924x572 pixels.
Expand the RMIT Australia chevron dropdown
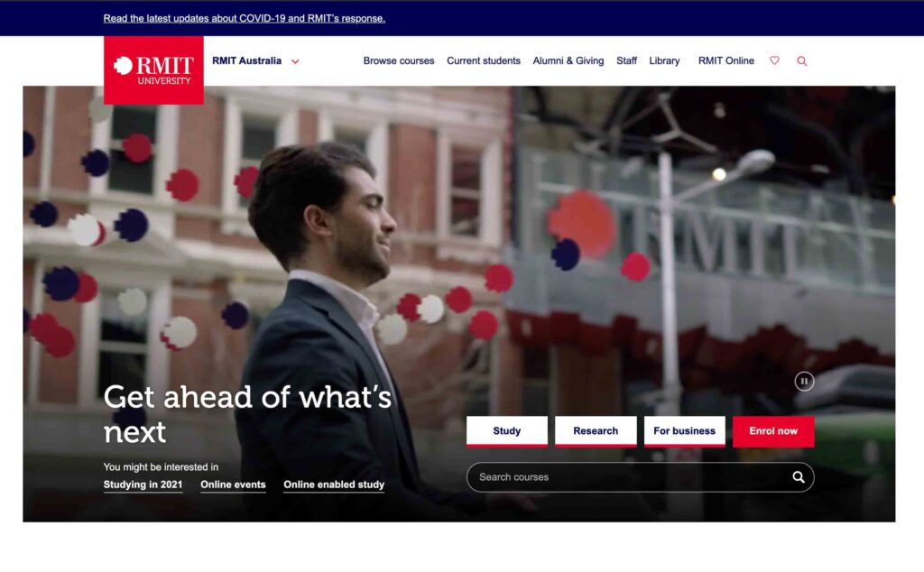click(x=295, y=61)
